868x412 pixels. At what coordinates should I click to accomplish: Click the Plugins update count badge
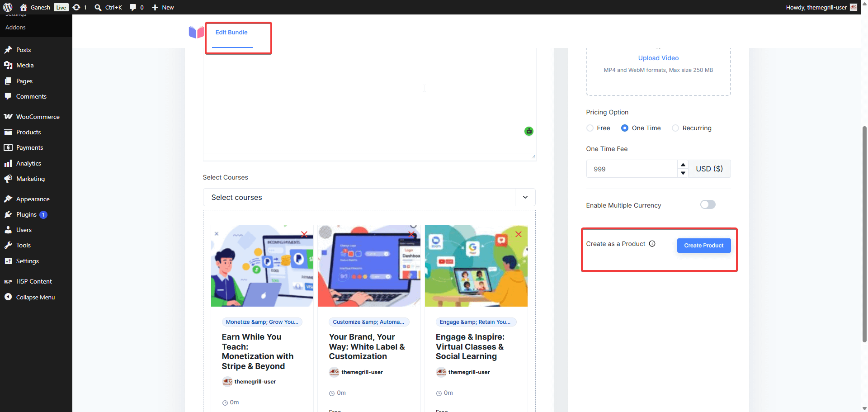[43, 215]
